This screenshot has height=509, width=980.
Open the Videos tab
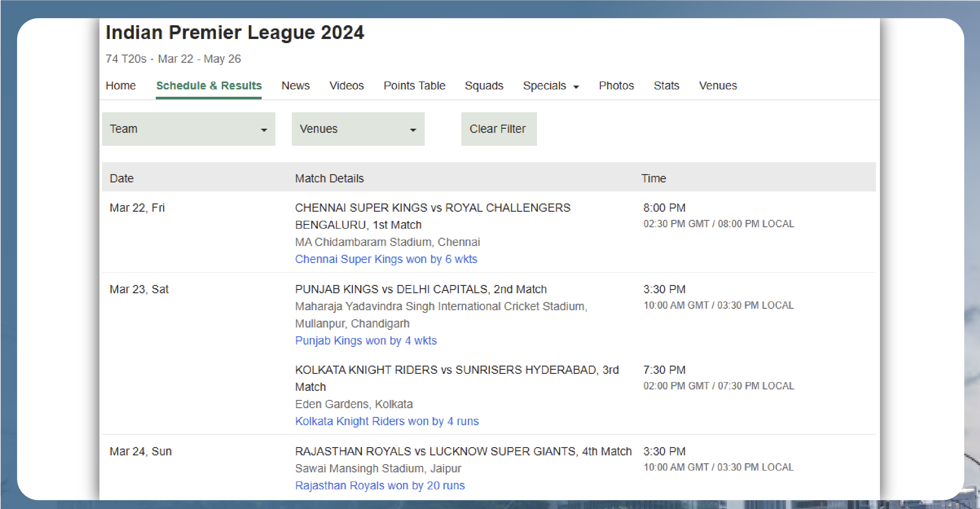coord(346,86)
